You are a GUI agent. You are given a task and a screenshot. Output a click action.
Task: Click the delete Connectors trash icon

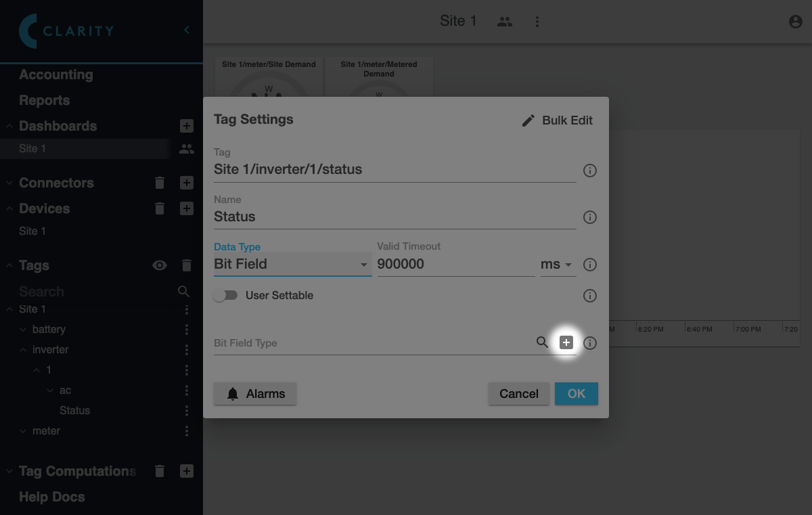(x=160, y=183)
